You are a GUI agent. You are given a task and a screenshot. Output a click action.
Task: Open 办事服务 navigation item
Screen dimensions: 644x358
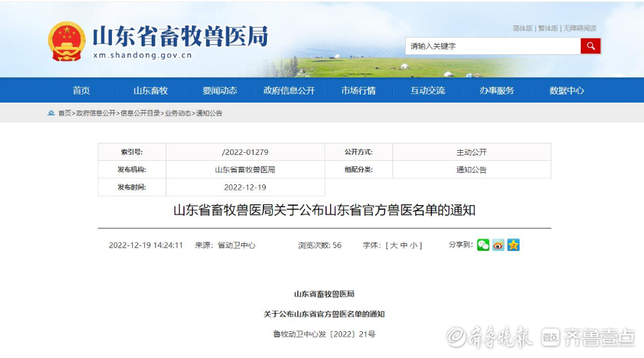[x=497, y=91]
